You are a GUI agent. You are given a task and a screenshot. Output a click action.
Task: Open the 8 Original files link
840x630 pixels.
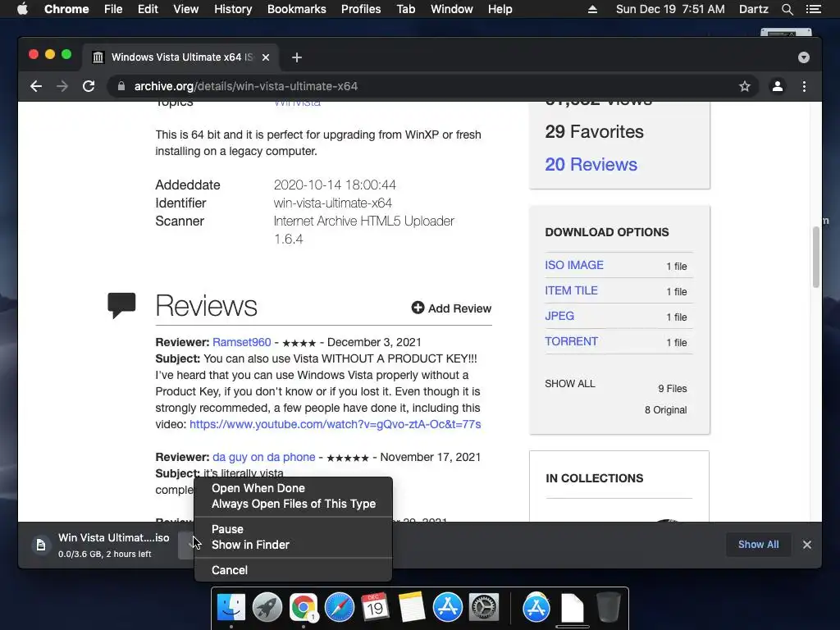click(x=665, y=410)
